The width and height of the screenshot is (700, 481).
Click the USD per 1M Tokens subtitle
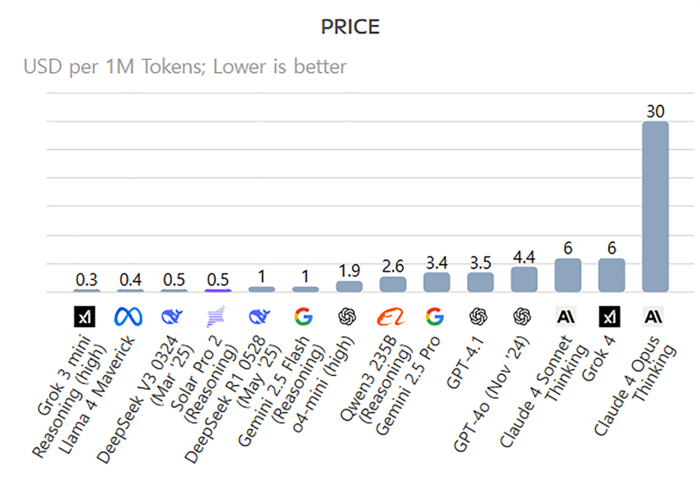185,67
